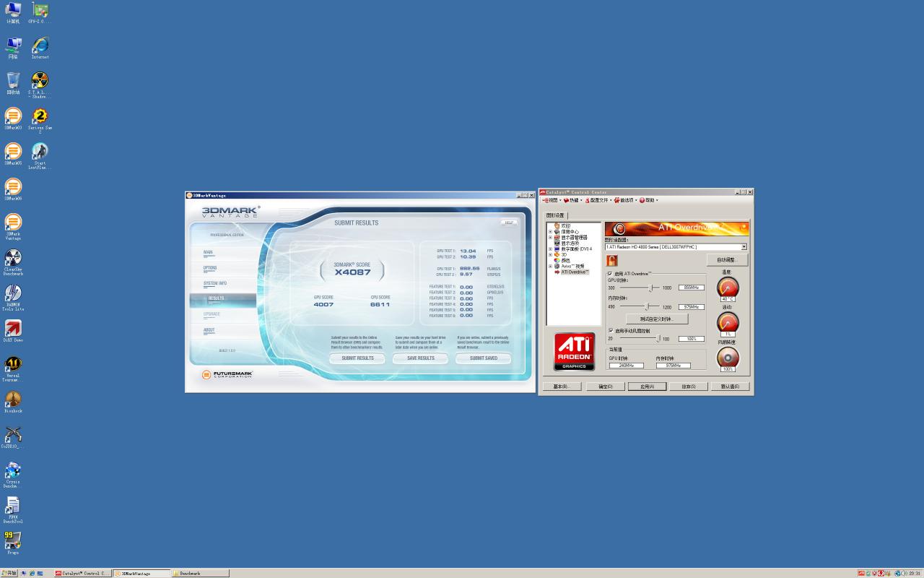Open the Help menu in Catalyst

tap(649, 200)
